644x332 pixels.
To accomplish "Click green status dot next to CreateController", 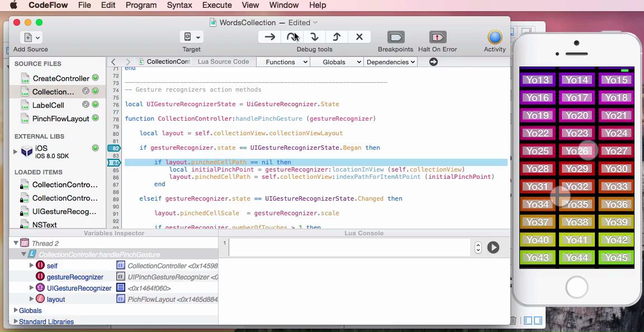I will click(95, 78).
